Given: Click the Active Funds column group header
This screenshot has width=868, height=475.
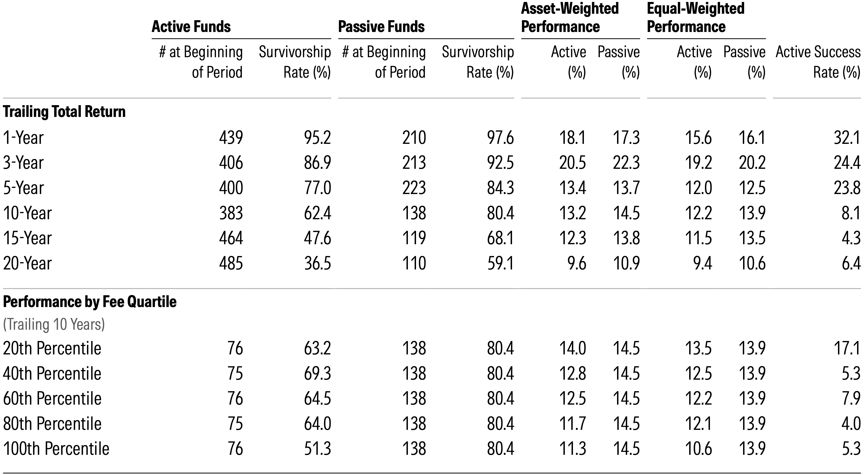Looking at the screenshot, I should [x=191, y=27].
